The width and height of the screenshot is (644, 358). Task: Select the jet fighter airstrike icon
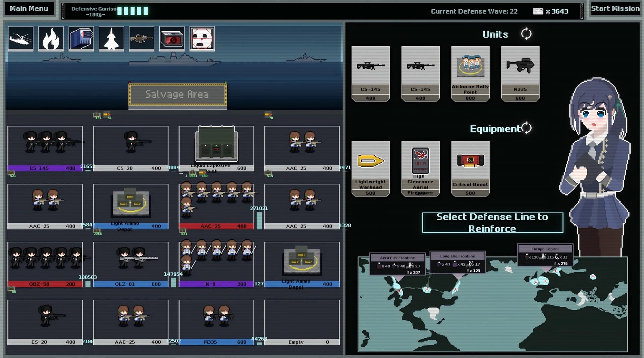pos(111,39)
